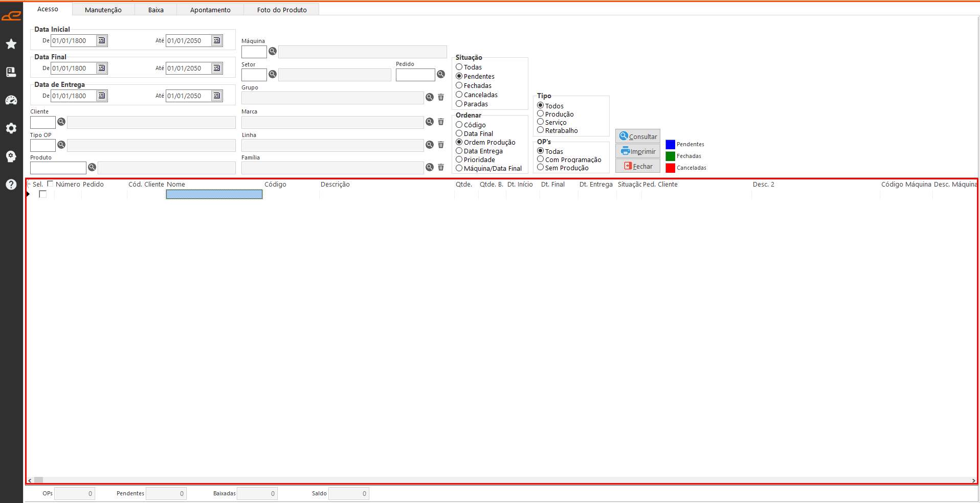980x503 pixels.
Task: Click the blue Pendentes color swatch
Action: pos(670,145)
